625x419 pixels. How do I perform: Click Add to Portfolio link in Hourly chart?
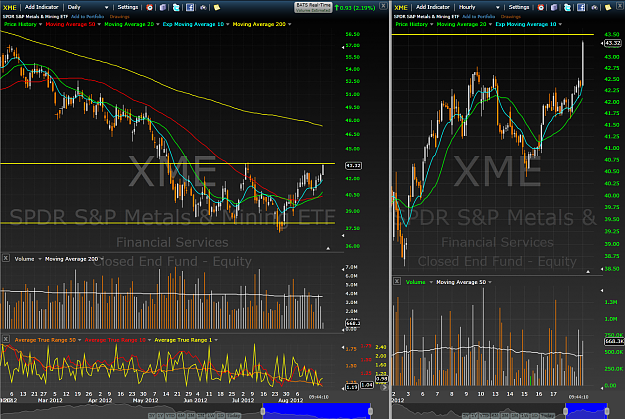pyautogui.click(x=479, y=17)
